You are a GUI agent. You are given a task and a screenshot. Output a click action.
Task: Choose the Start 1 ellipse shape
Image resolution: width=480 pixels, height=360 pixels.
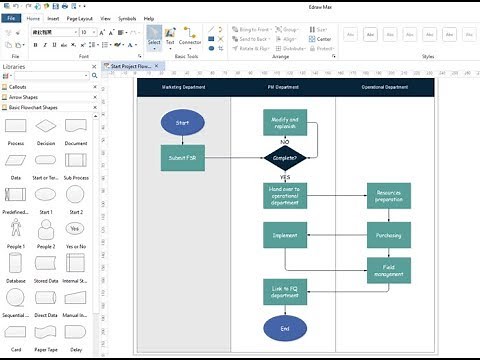pyautogui.click(x=46, y=195)
